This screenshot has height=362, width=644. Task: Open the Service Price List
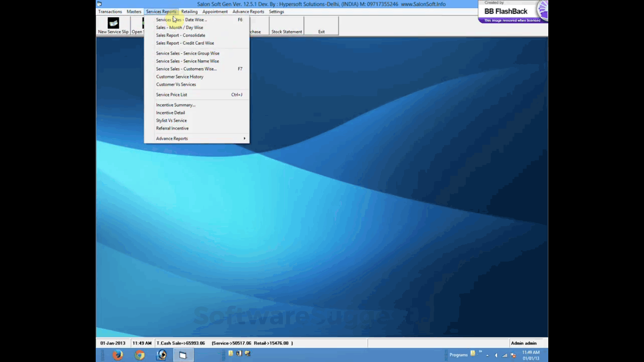click(x=197, y=95)
